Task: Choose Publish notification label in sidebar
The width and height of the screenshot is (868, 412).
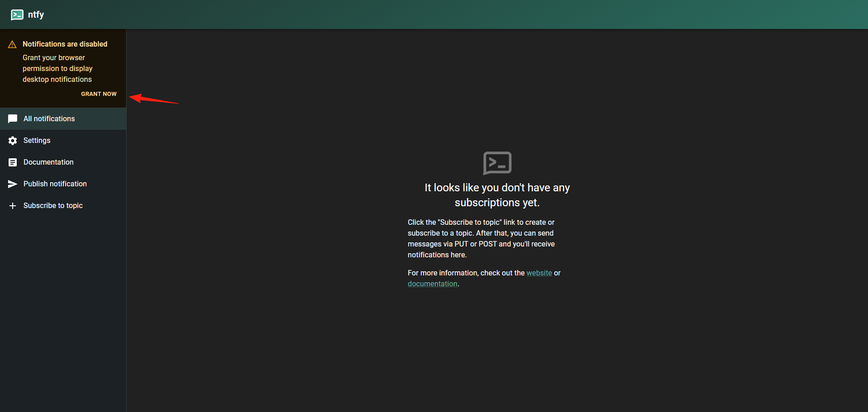Action: (x=55, y=184)
